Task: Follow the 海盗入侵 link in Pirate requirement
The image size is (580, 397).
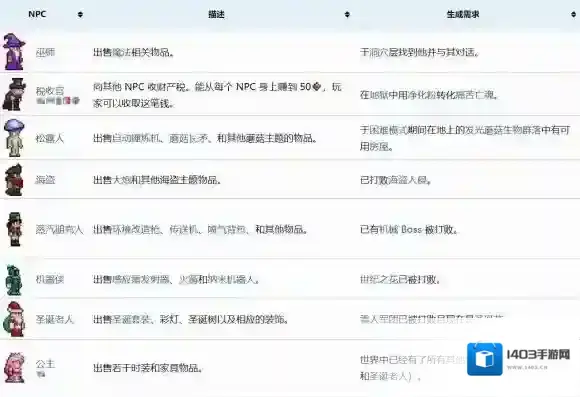Action: point(407,180)
